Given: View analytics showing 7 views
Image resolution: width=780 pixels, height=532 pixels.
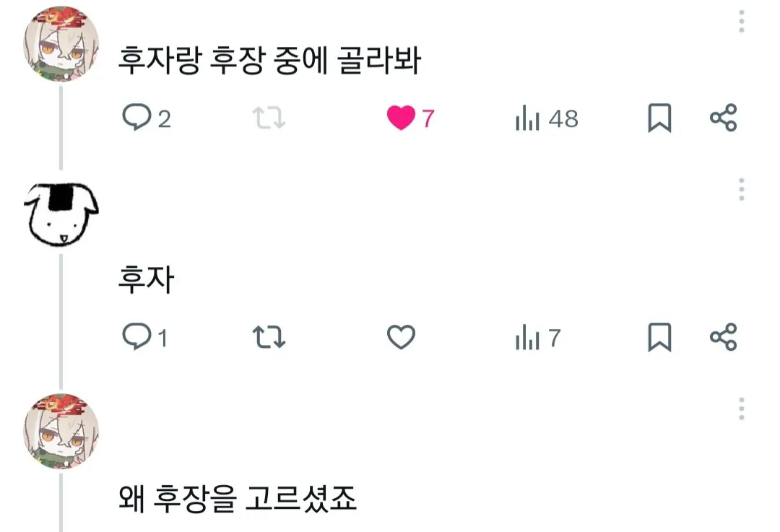Looking at the screenshot, I should point(528,338).
